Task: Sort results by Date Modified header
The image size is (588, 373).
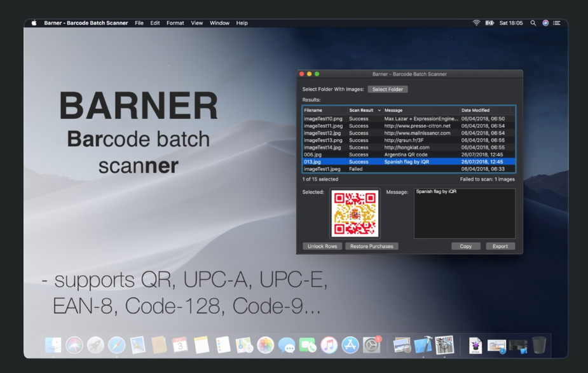Action: pyautogui.click(x=485, y=110)
